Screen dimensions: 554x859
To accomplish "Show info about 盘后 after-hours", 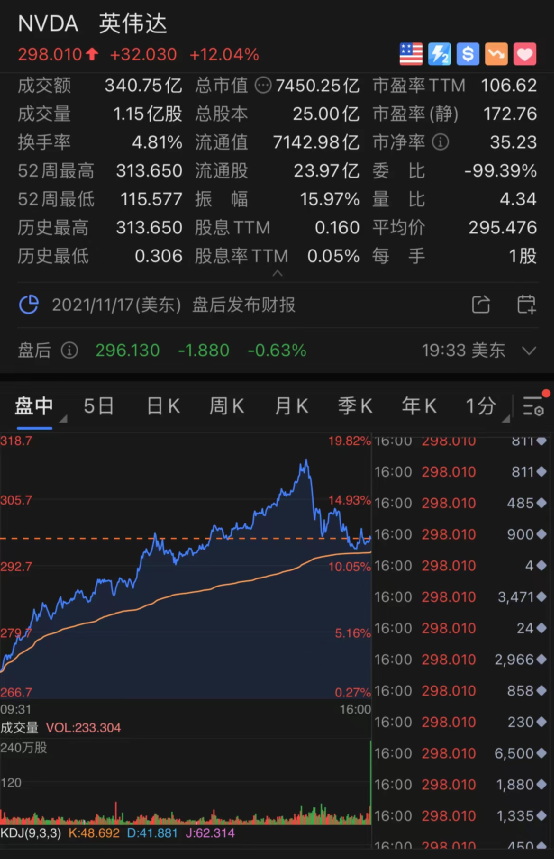I will 70,350.
